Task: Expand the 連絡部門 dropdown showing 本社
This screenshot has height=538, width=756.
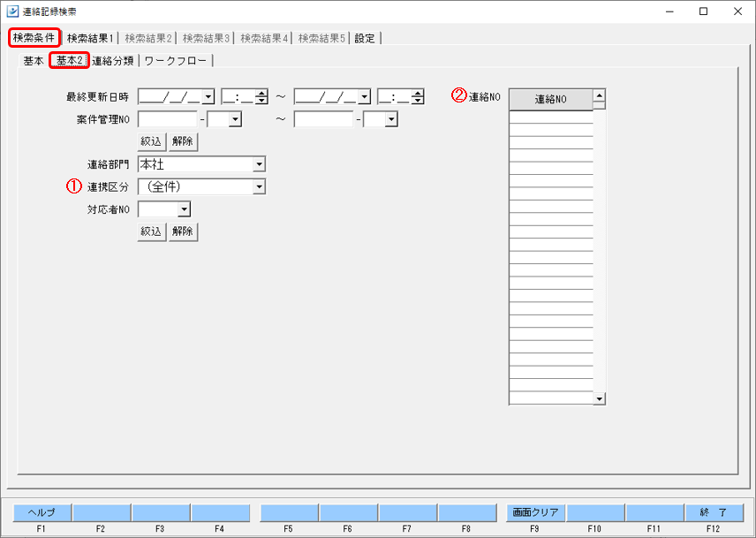Action: 259,164
